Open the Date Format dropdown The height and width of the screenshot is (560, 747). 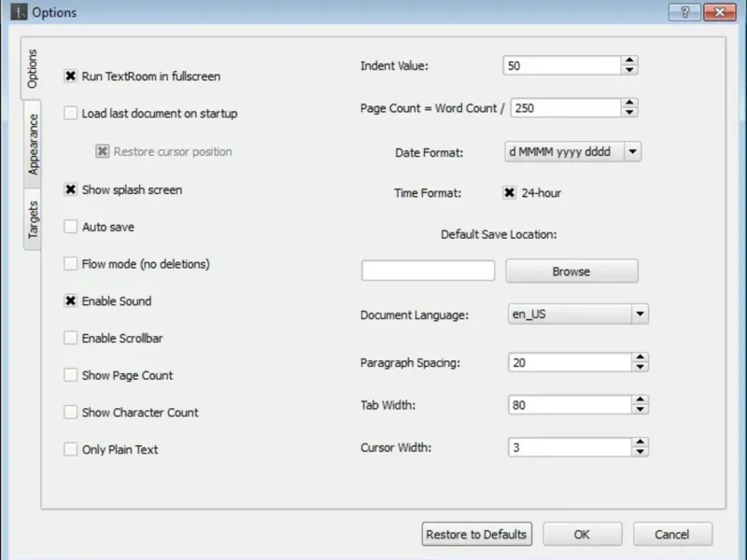632,152
